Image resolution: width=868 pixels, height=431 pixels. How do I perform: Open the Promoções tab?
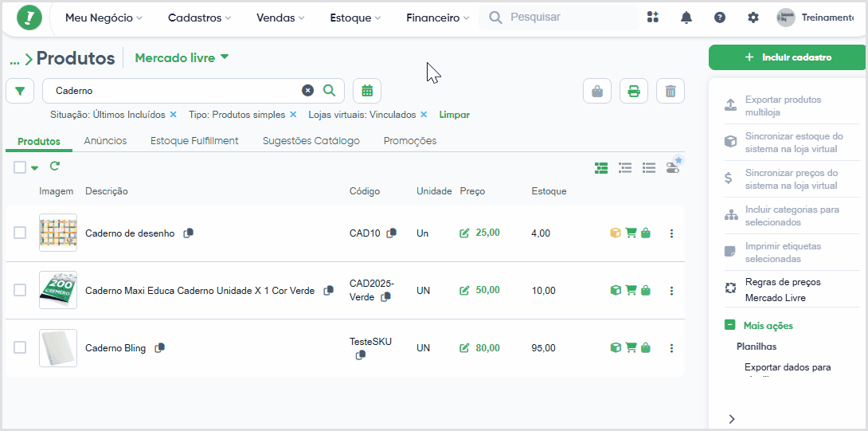tap(410, 141)
